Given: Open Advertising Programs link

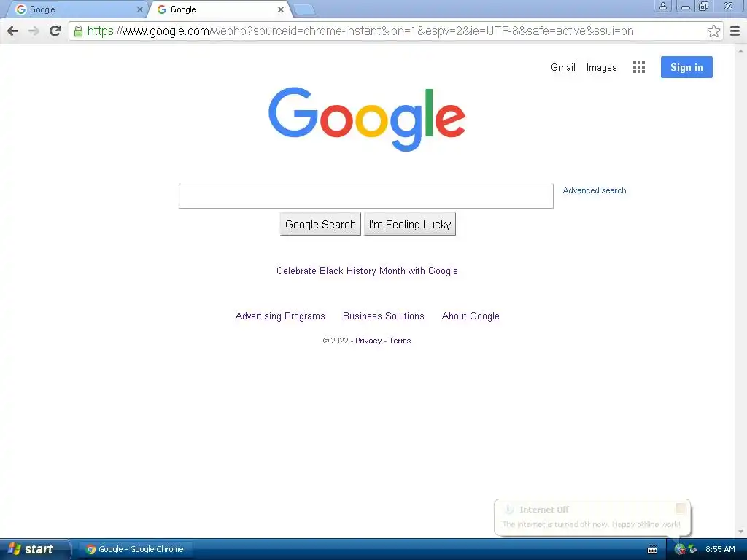Looking at the screenshot, I should point(280,316).
